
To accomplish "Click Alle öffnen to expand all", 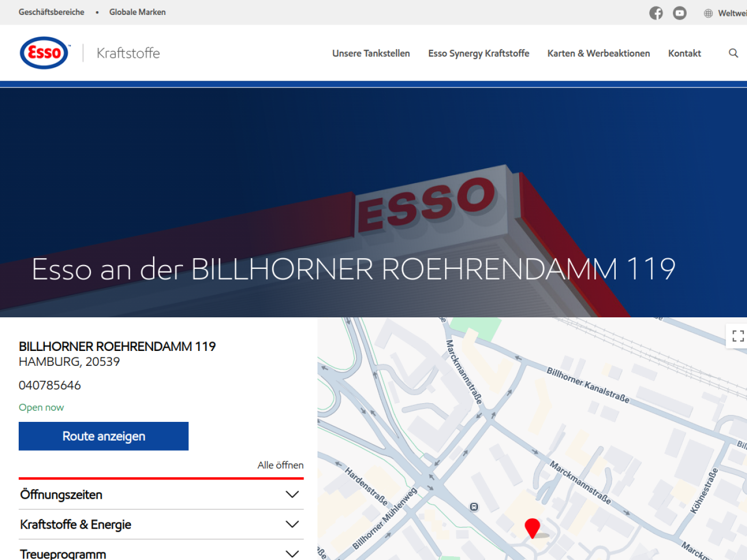I will coord(280,465).
